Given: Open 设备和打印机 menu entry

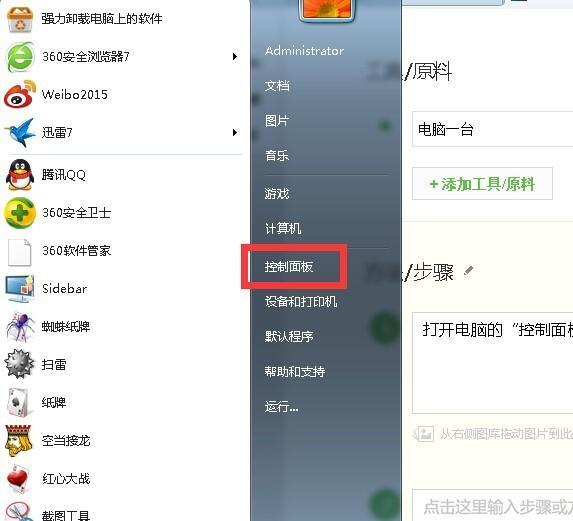Looking at the screenshot, I should pos(301,302).
